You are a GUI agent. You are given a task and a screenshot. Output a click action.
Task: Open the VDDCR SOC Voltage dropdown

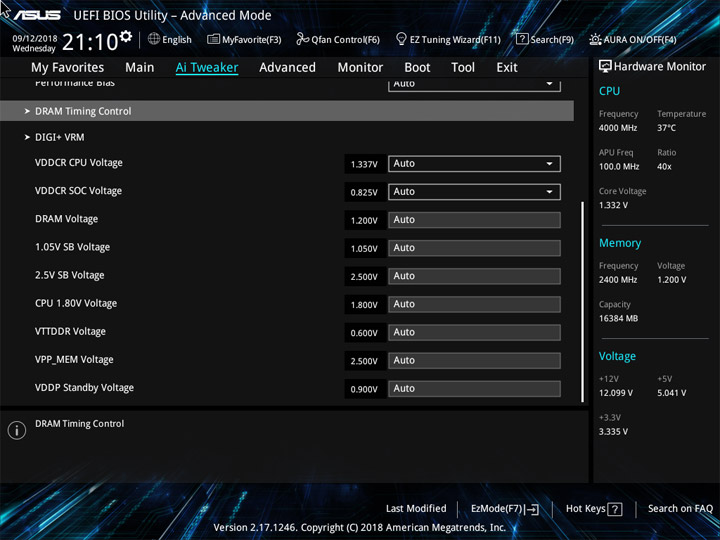click(474, 192)
